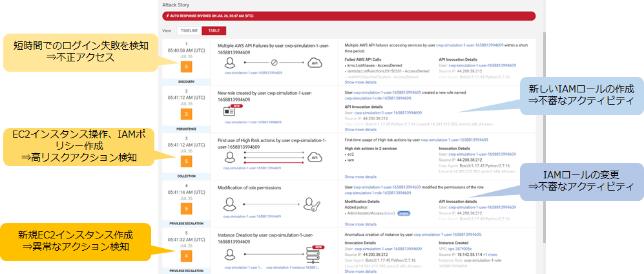This screenshot has height=274, width=644.
Task: Expand Show more details for High Risk actions event
Action: pos(360,176)
